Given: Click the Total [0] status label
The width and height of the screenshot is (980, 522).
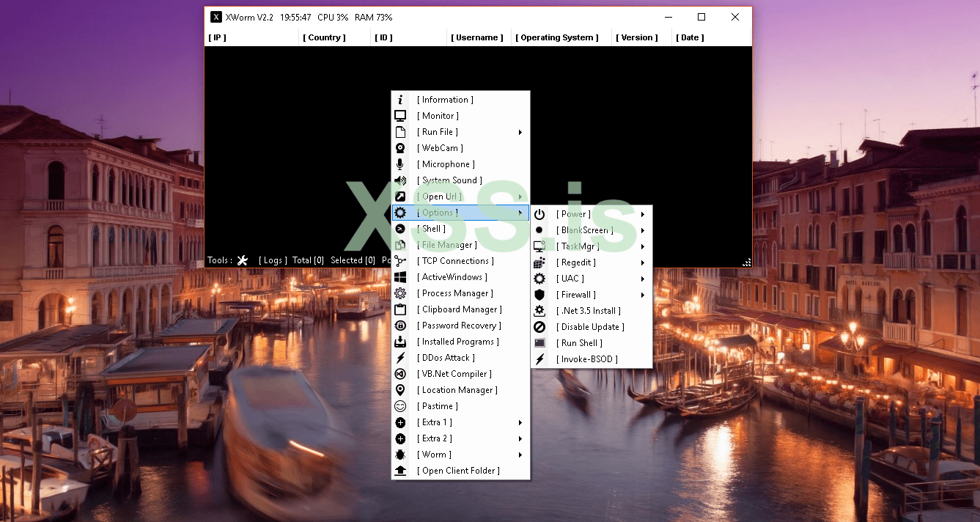Looking at the screenshot, I should 308,260.
